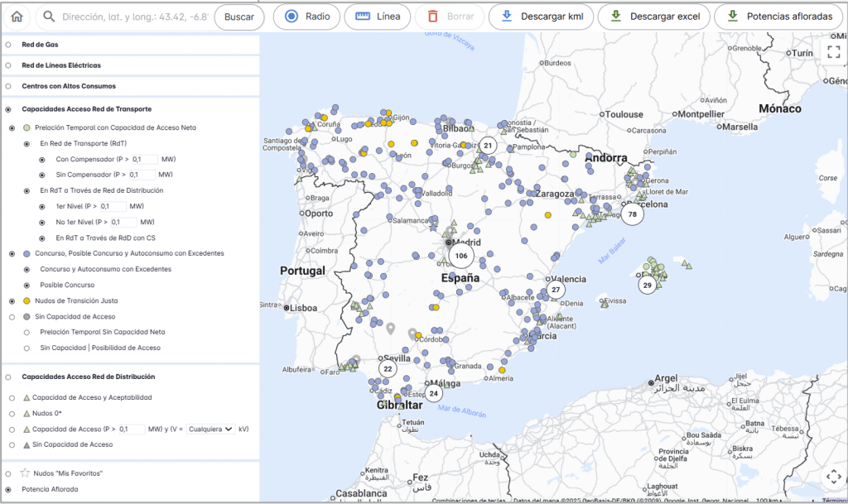
Task: Click the Madrid cluster marker 106
Action: pyautogui.click(x=461, y=256)
